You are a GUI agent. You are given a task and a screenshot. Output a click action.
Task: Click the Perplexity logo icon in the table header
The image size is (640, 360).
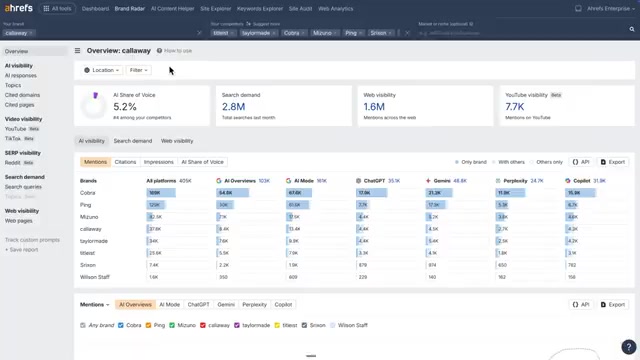[x=498, y=180]
